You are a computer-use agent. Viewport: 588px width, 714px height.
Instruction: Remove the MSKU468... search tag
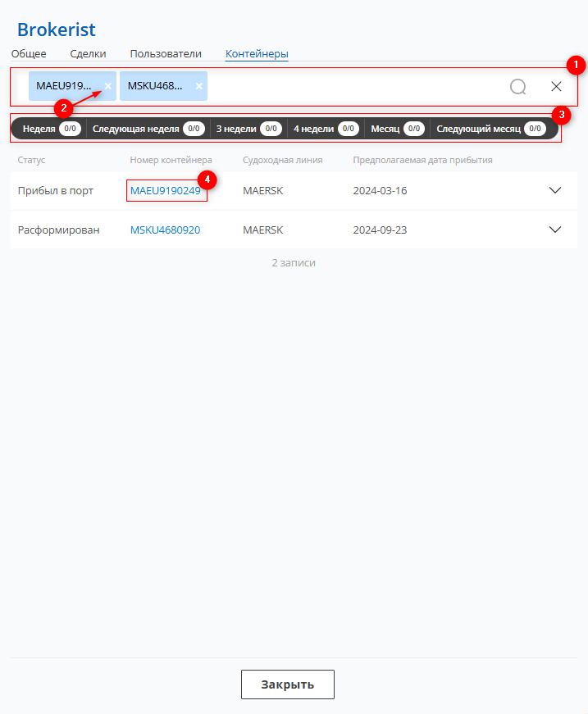pos(199,86)
